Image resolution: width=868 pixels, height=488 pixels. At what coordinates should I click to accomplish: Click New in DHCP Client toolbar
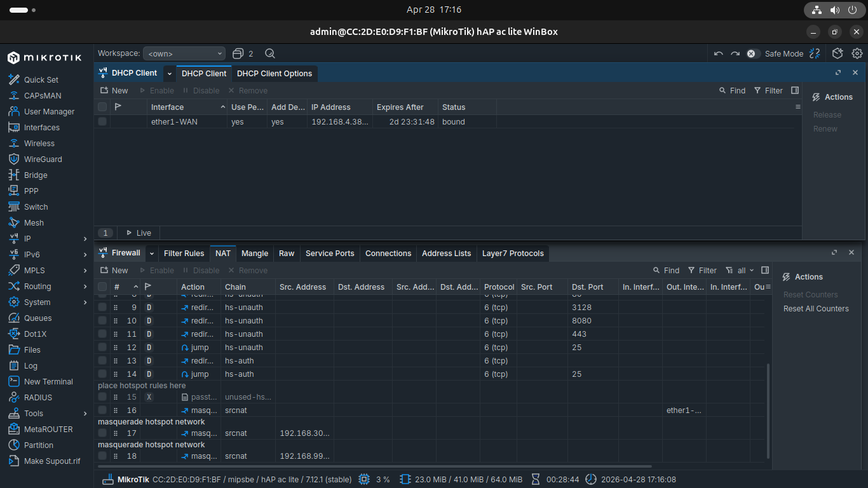pyautogui.click(x=114, y=90)
